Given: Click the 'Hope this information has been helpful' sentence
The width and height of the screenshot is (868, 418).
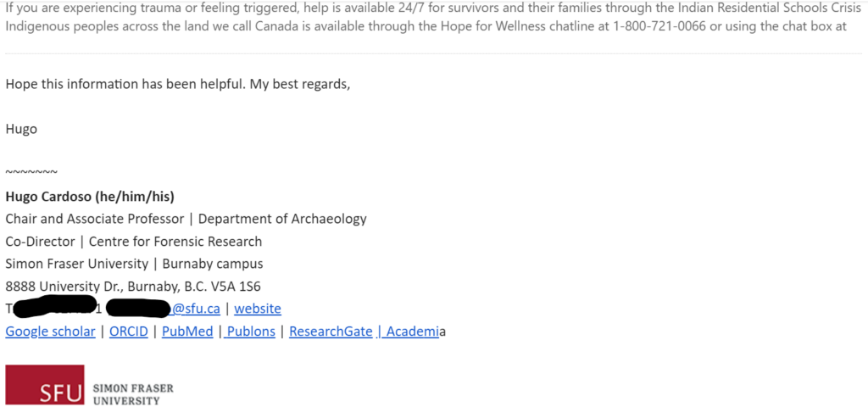Looking at the screenshot, I should coord(177,84).
